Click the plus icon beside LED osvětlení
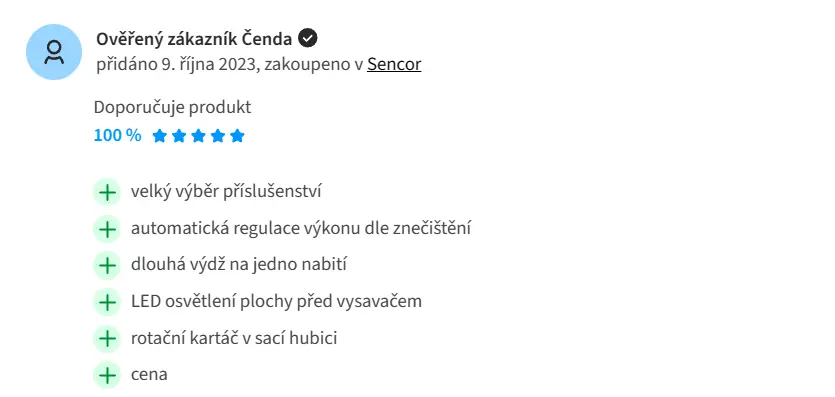Screen dimensions: 835x397 [x=108, y=302]
